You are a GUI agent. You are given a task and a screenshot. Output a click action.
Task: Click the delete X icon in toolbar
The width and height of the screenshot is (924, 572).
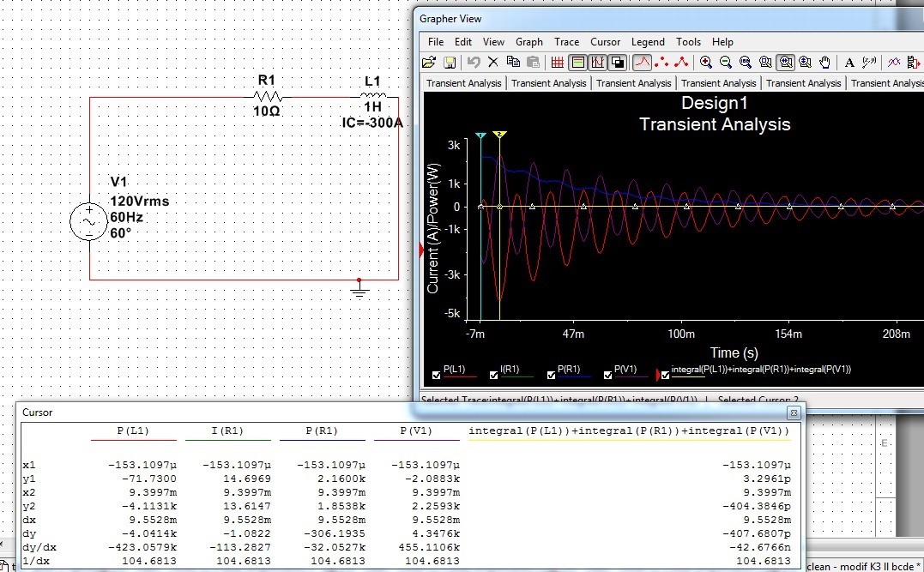point(493,62)
